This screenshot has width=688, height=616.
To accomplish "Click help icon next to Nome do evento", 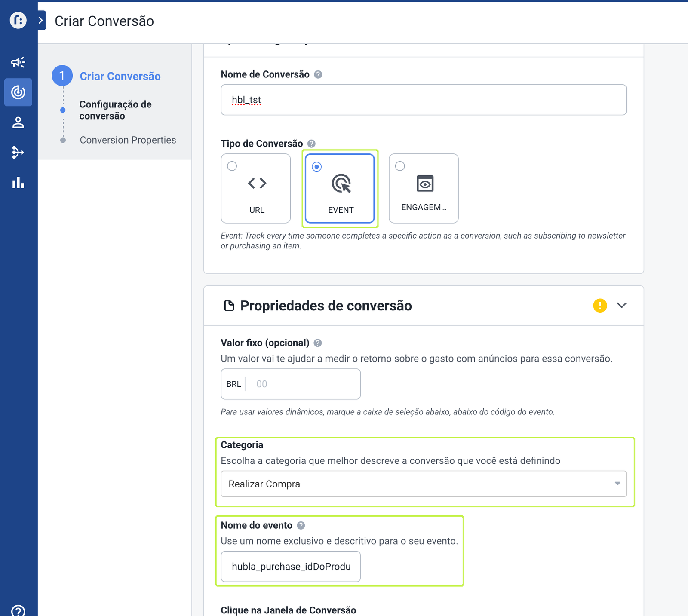I will (301, 525).
